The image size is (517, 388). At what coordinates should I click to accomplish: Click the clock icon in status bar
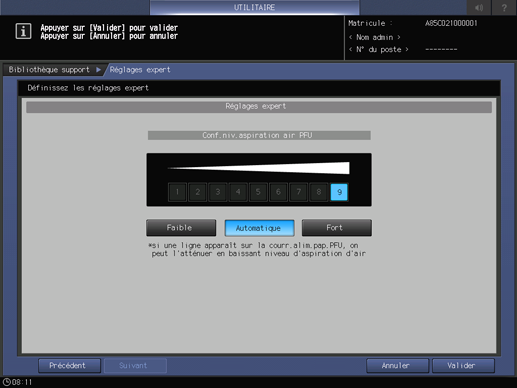click(x=6, y=382)
